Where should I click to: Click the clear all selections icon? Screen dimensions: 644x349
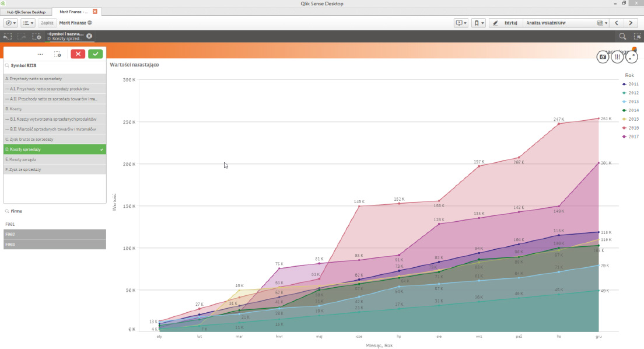coord(37,36)
